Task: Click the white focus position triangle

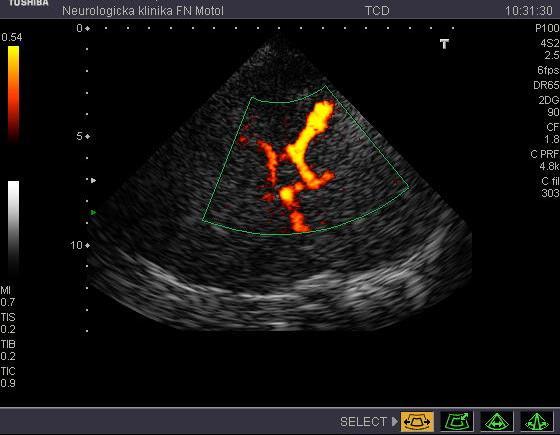Action: click(94, 181)
